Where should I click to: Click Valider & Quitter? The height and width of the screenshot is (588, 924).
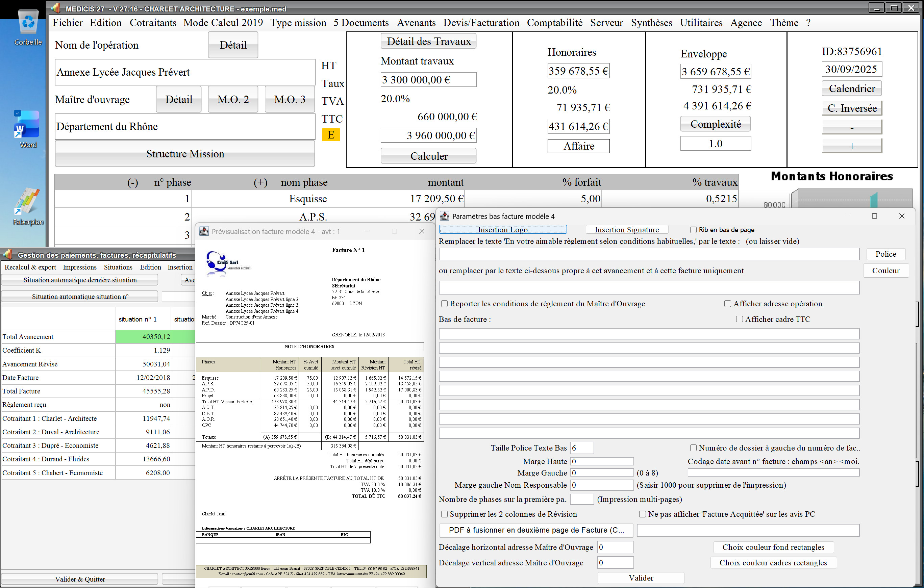[80, 579]
